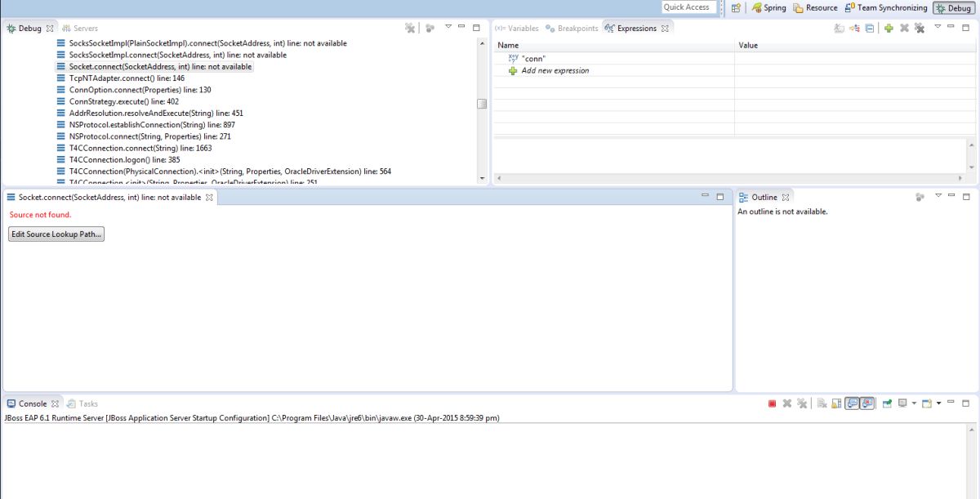Click the Show Type Names icon in Expressions

[x=840, y=28]
